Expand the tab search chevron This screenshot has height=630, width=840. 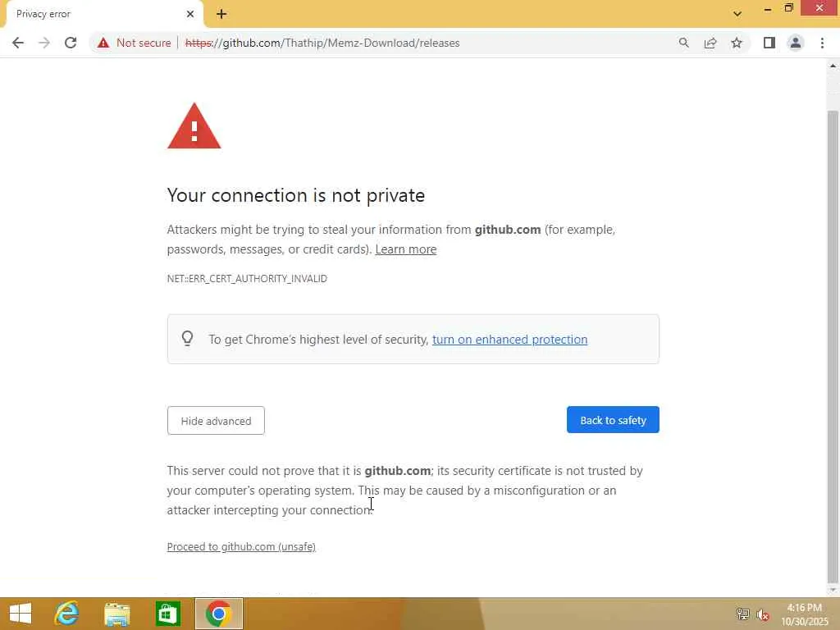[x=737, y=13]
